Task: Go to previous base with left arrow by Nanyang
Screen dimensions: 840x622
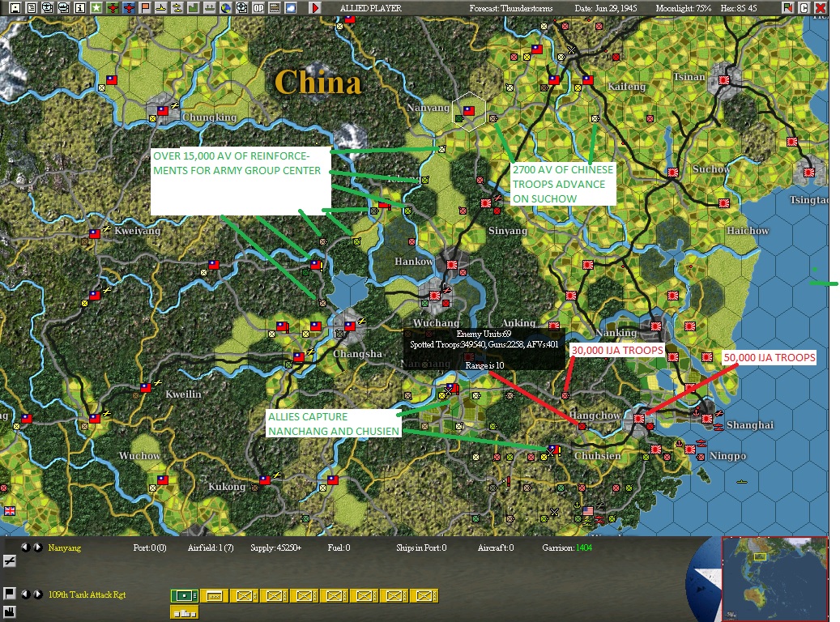Action: click(25, 547)
